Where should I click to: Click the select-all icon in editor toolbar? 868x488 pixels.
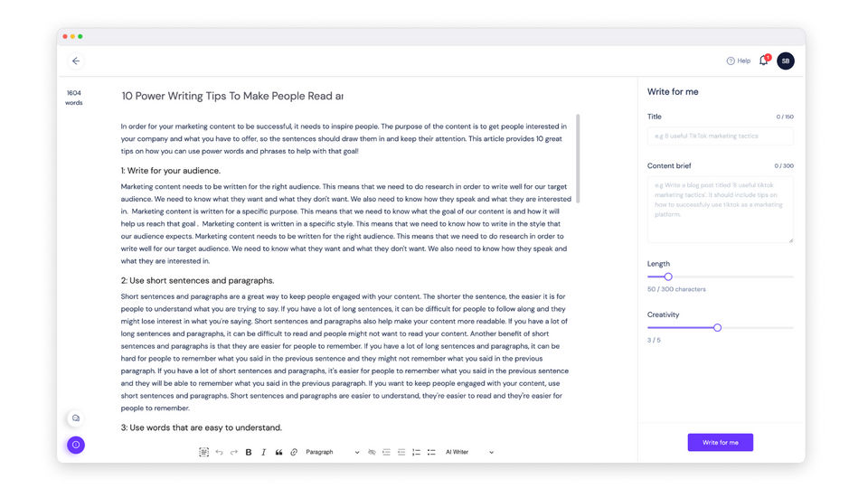(203, 452)
